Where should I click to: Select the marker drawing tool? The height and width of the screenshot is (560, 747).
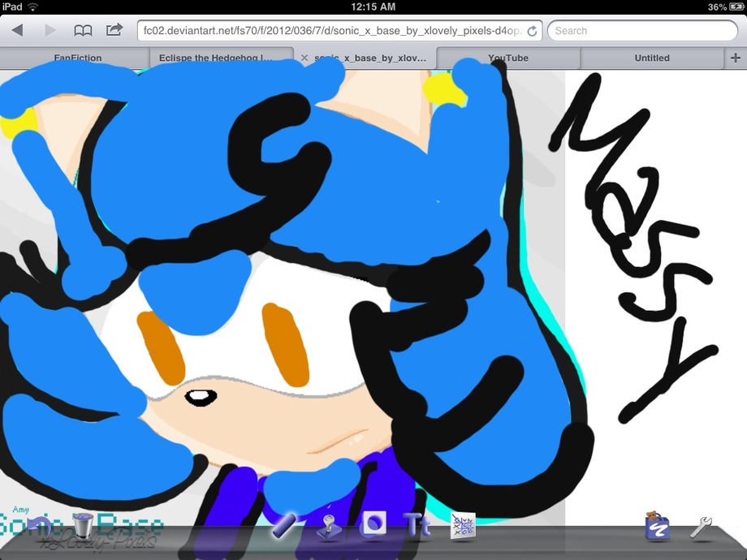284,526
